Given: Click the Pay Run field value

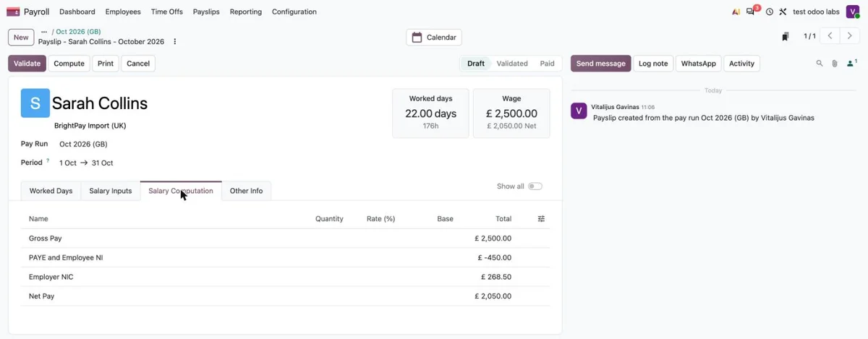Looking at the screenshot, I should (x=83, y=144).
